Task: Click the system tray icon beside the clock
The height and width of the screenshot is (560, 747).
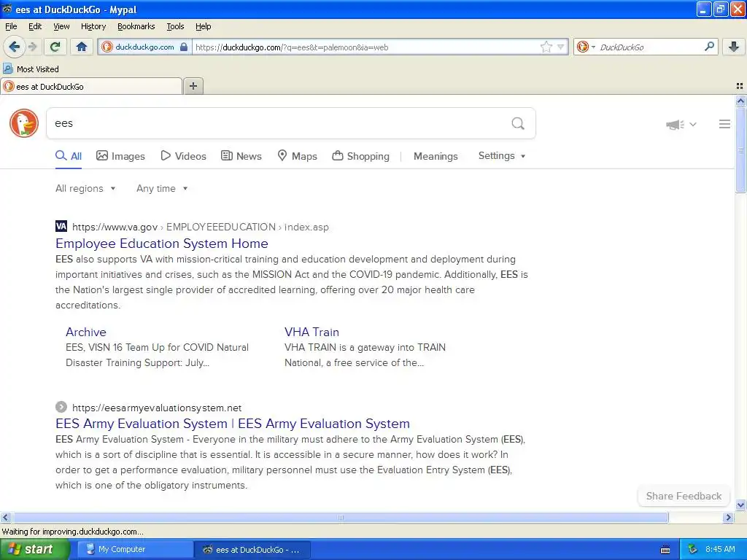Action: [x=693, y=550]
